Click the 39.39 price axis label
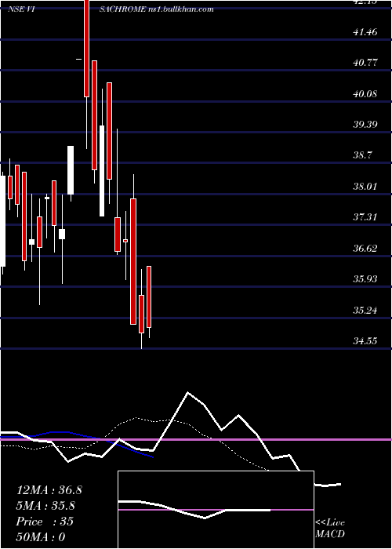 tap(365, 124)
